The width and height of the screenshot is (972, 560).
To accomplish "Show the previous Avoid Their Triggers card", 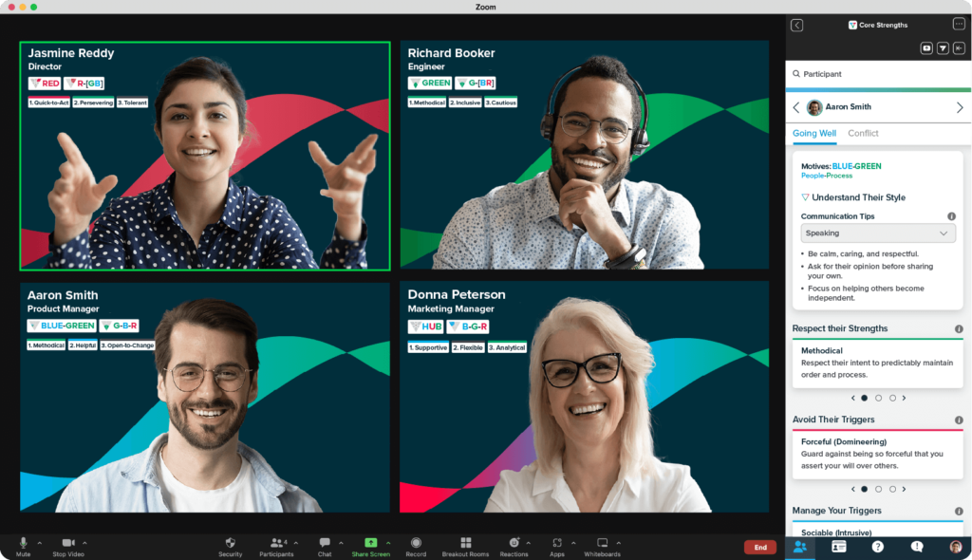I will [853, 490].
